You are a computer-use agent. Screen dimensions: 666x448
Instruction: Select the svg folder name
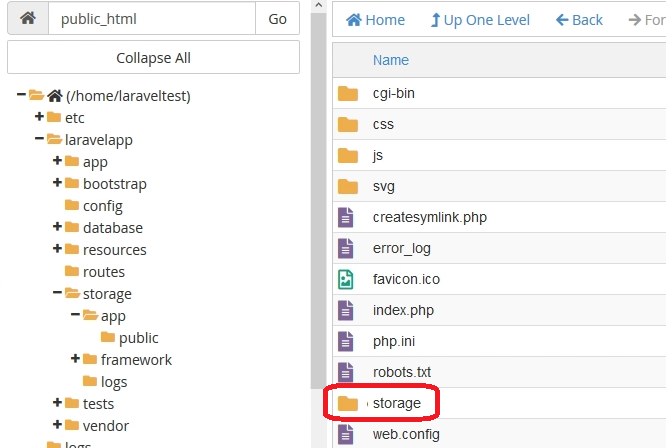[384, 186]
